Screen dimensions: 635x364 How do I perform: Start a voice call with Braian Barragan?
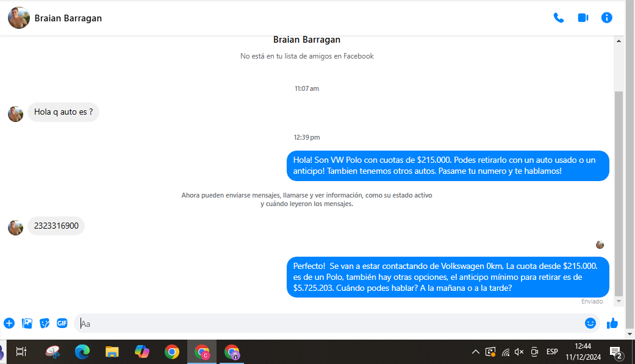(559, 18)
